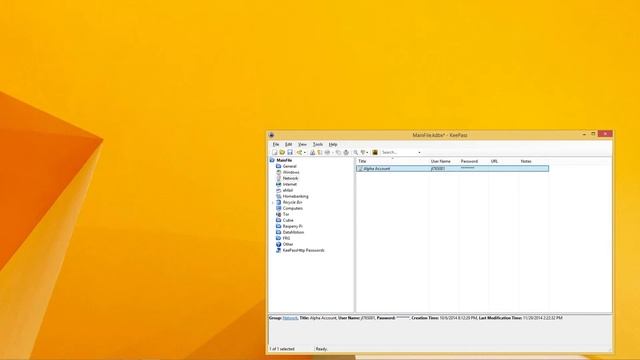Viewport: 640px width, 360px height.
Task: Follow the Network group link in details pane
Action: 290,318
